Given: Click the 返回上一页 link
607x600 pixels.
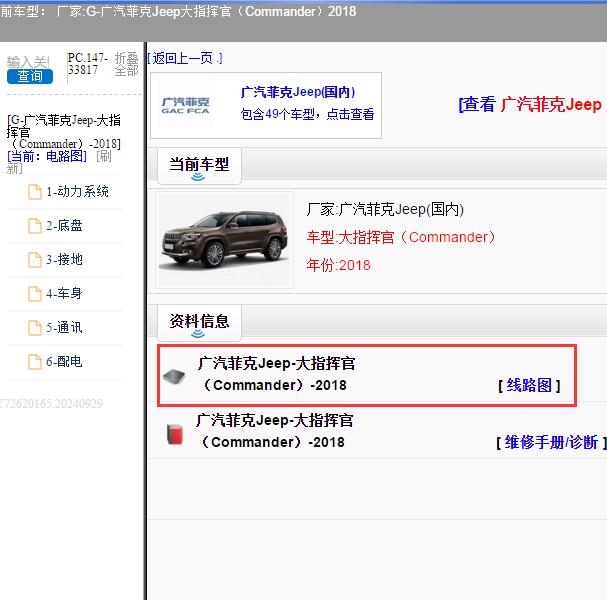Looking at the screenshot, I should point(185,58).
